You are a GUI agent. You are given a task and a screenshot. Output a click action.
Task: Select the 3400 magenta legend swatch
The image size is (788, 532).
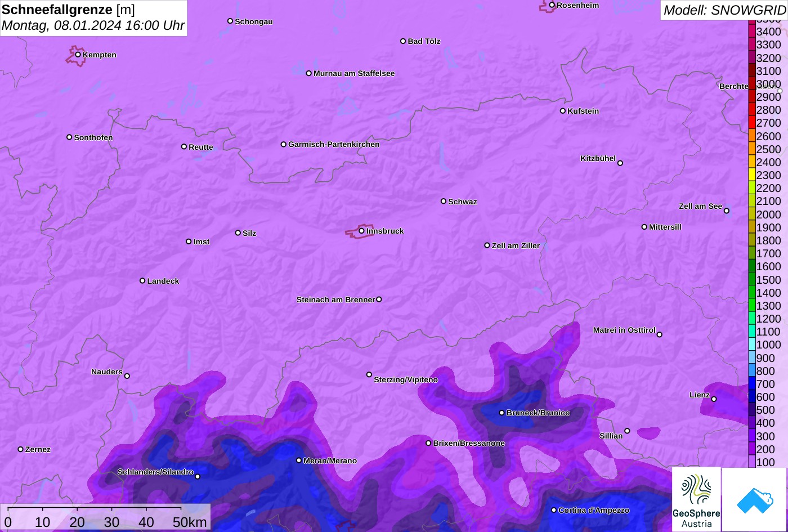coord(752,31)
